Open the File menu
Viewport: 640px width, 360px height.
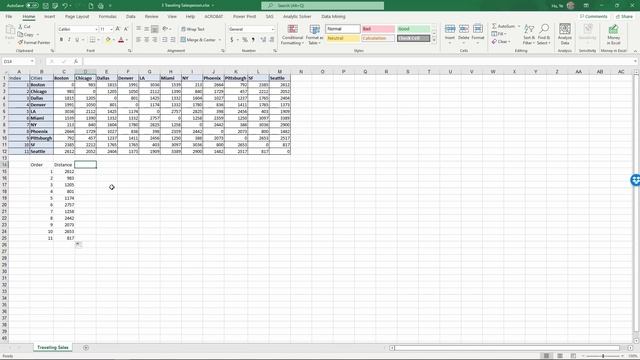pyautogui.click(x=9, y=17)
